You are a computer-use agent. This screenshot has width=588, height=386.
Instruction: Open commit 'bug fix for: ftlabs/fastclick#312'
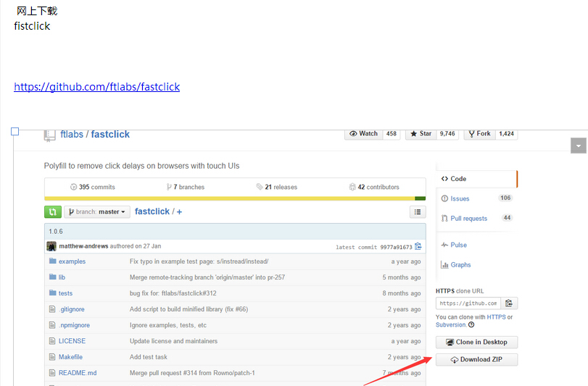pyautogui.click(x=173, y=293)
